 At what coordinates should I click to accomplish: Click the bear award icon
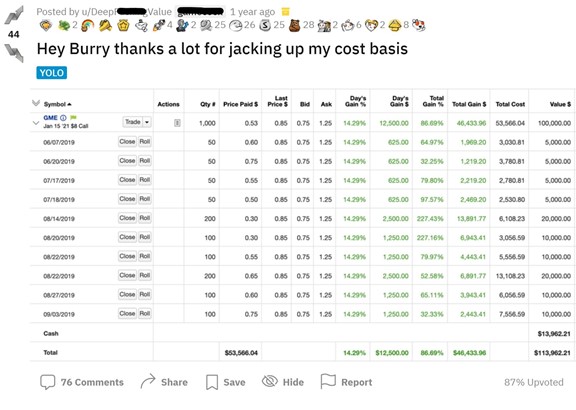click(295, 25)
